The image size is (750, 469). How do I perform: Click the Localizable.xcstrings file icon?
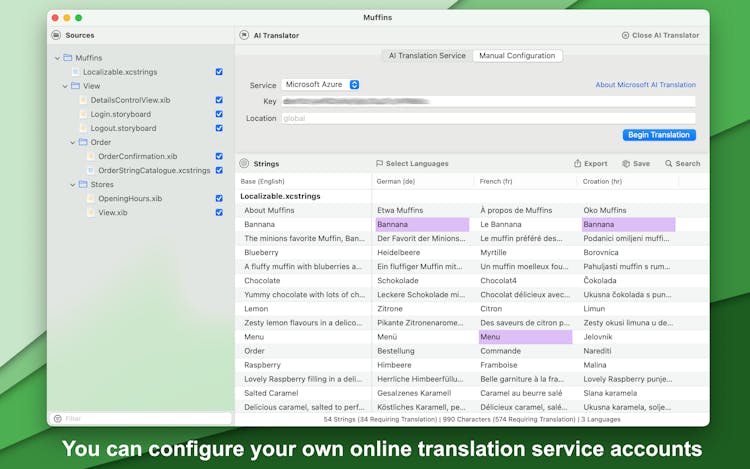(x=76, y=72)
